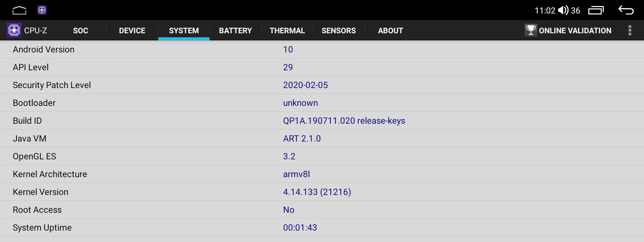Tap the Security Patch Level row
The width and height of the screenshot is (644, 242).
point(322,85)
